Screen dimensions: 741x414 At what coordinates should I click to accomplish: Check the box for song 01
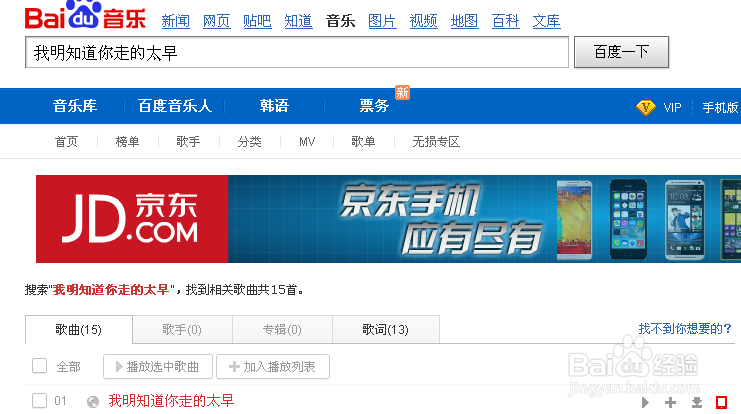[x=39, y=401]
